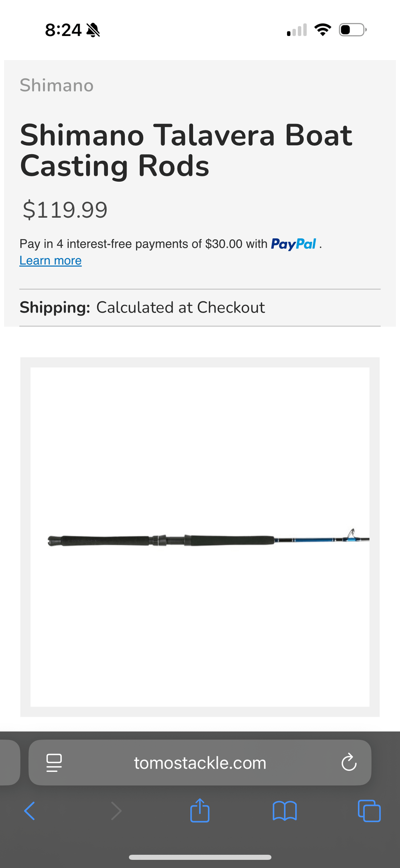Tap the $119.99 price

pos(65,210)
